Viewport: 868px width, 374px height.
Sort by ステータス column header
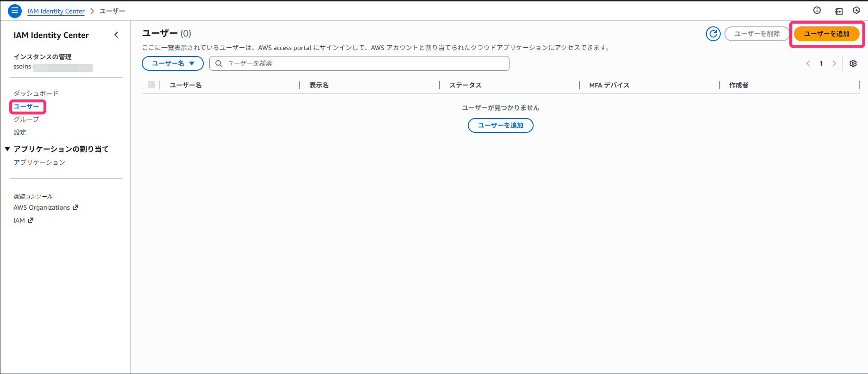(x=465, y=85)
